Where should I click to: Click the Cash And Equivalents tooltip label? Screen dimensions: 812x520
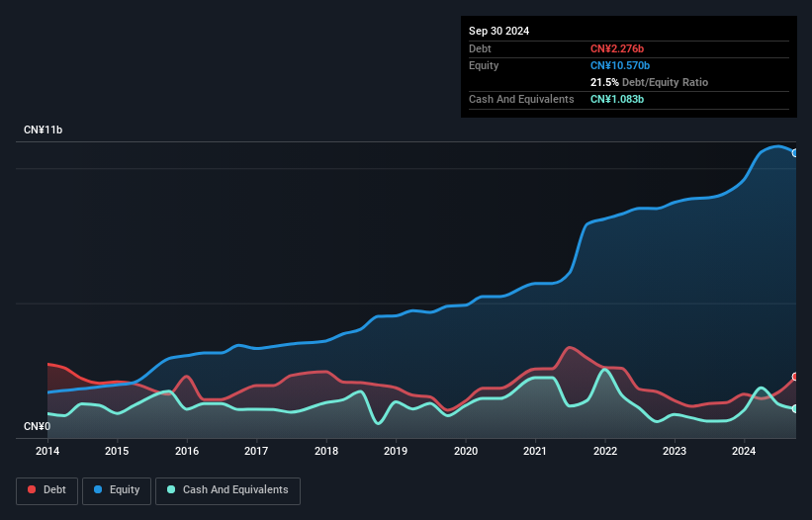[x=521, y=99]
